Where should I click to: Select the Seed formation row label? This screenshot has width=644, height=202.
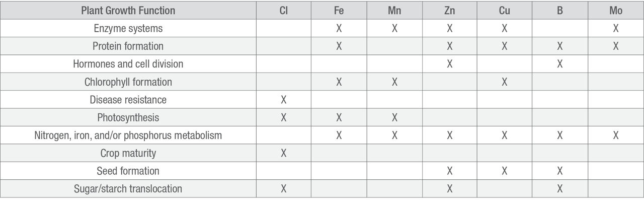click(128, 171)
